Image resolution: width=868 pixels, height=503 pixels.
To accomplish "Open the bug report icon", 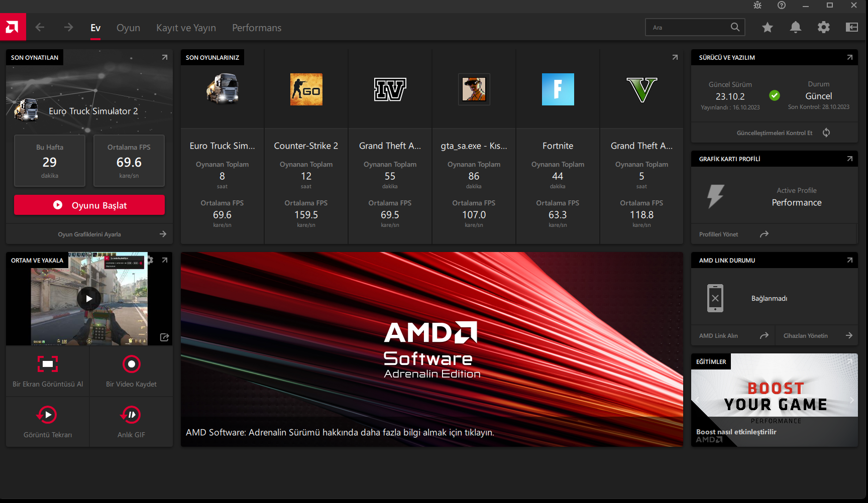I will click(757, 5).
